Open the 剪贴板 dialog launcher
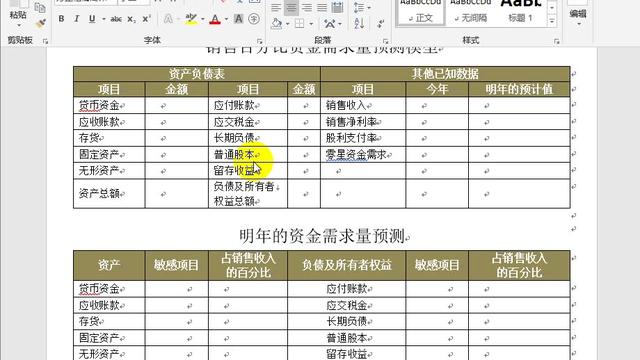The height and width of the screenshot is (360, 640). 45,41
